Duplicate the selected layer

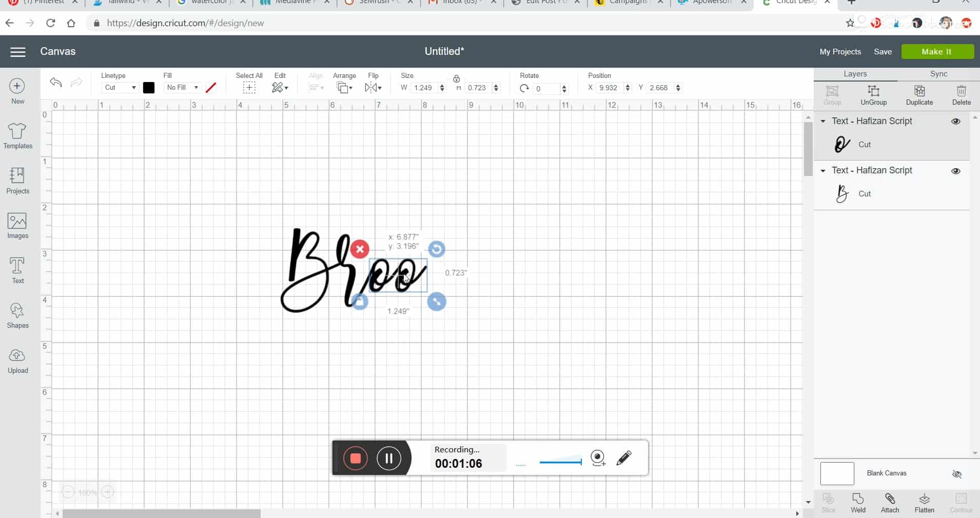point(919,95)
